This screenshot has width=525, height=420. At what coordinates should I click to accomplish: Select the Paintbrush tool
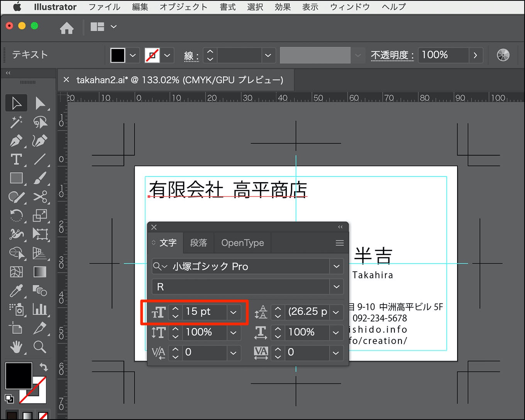(x=40, y=178)
